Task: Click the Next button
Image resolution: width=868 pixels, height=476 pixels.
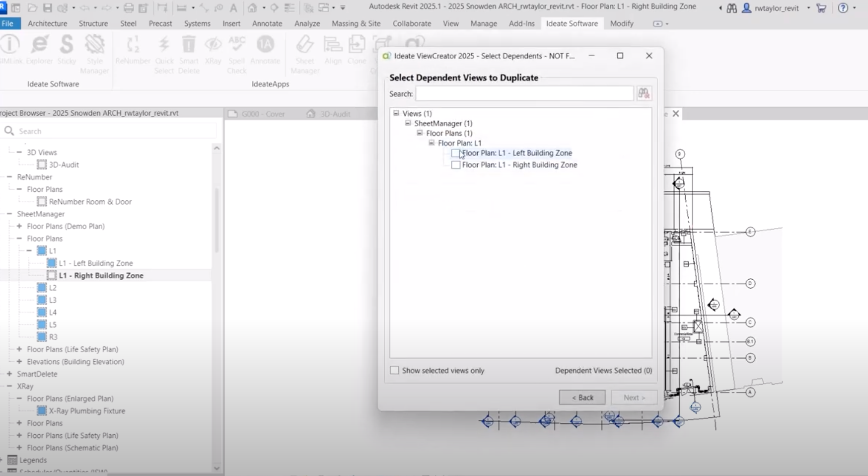Action: point(634,397)
